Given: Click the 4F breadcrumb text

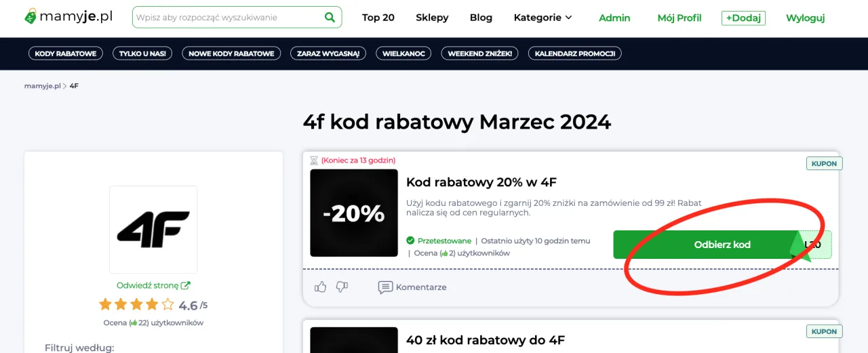Looking at the screenshot, I should 74,86.
